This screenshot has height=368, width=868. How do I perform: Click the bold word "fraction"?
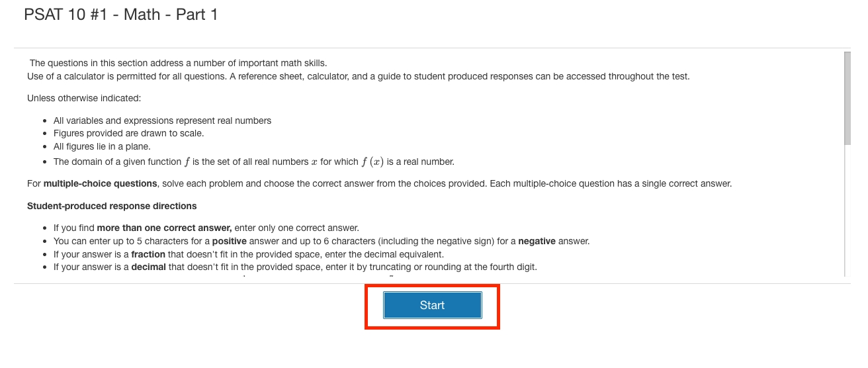(148, 254)
